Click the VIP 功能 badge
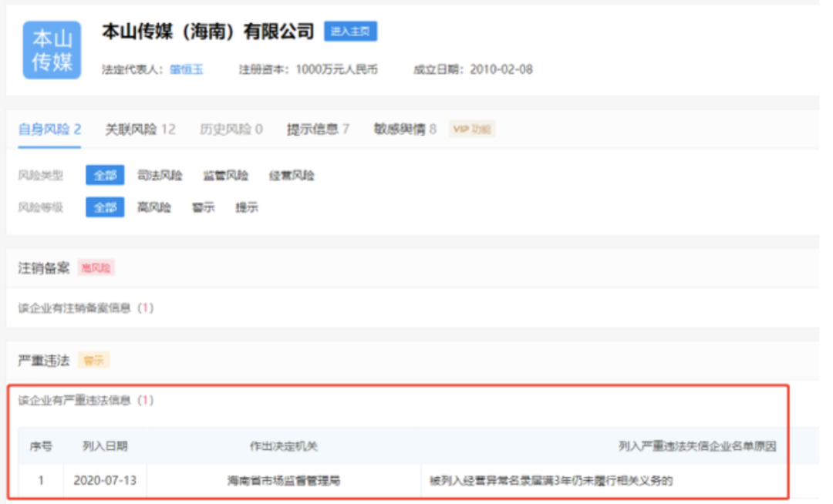 (472, 129)
